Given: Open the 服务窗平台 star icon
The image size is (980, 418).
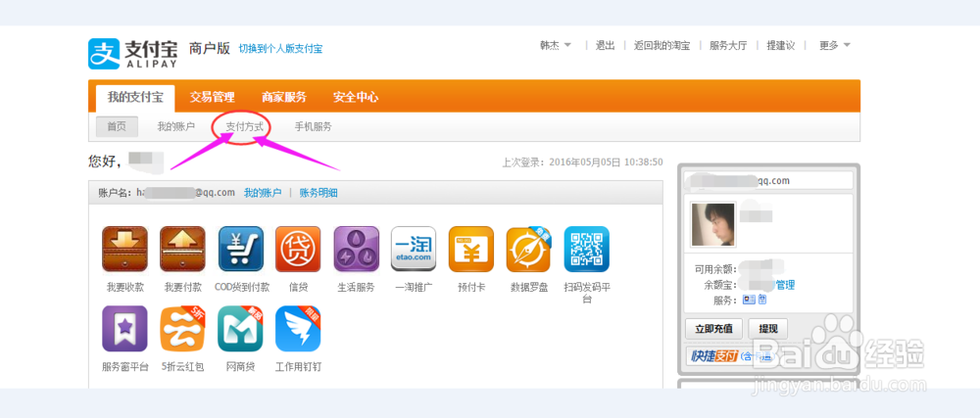Looking at the screenshot, I should (x=125, y=329).
